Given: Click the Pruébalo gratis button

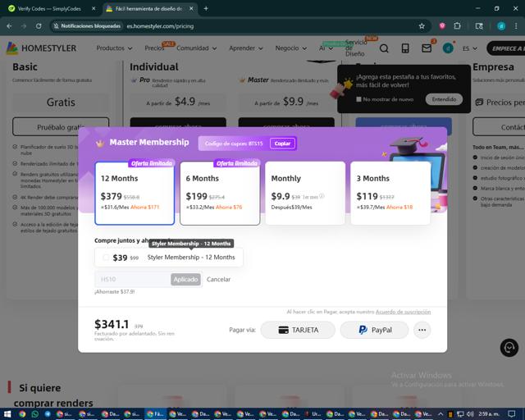Looking at the screenshot, I should [61, 127].
